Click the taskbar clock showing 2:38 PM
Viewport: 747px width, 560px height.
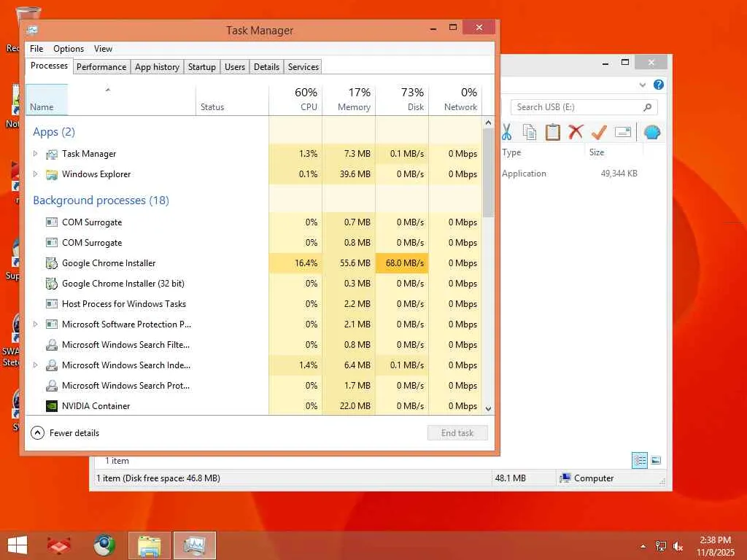coord(715,540)
